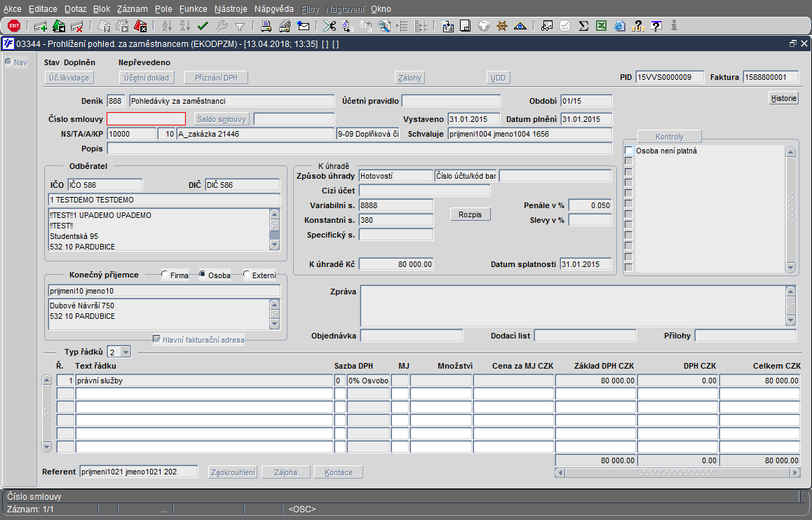Toggle the 'Osoba není platná' checkbox
Screen dimensions: 812x520
pyautogui.click(x=629, y=151)
